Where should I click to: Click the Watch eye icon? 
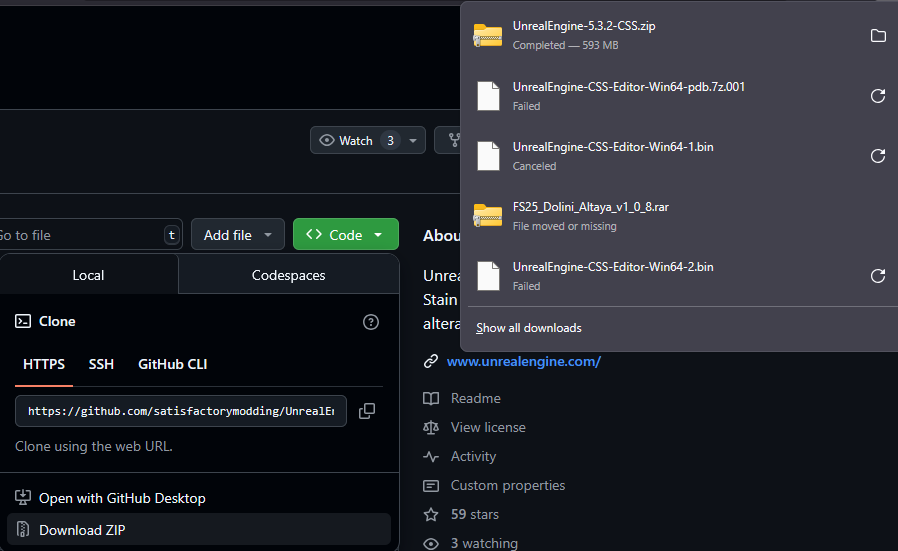coord(326,140)
